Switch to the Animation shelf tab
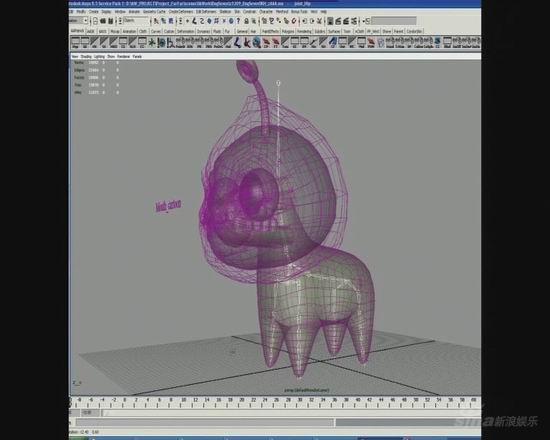This screenshot has height=440, width=550. [129, 31]
